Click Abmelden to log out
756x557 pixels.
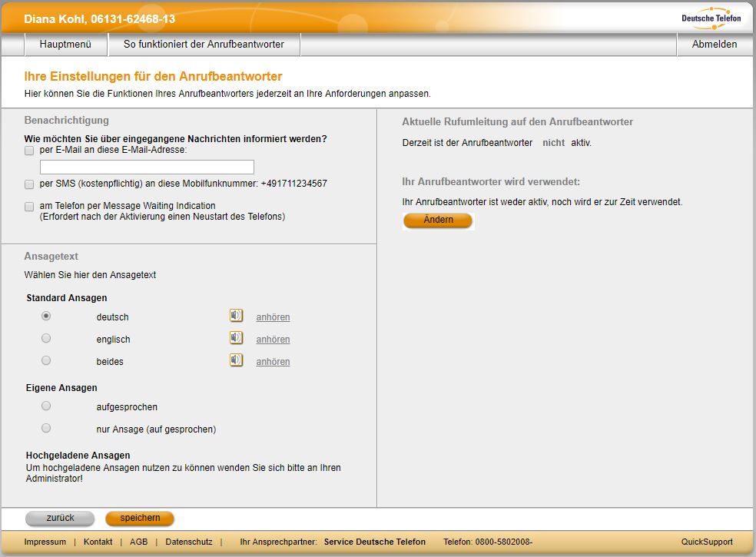pos(714,45)
